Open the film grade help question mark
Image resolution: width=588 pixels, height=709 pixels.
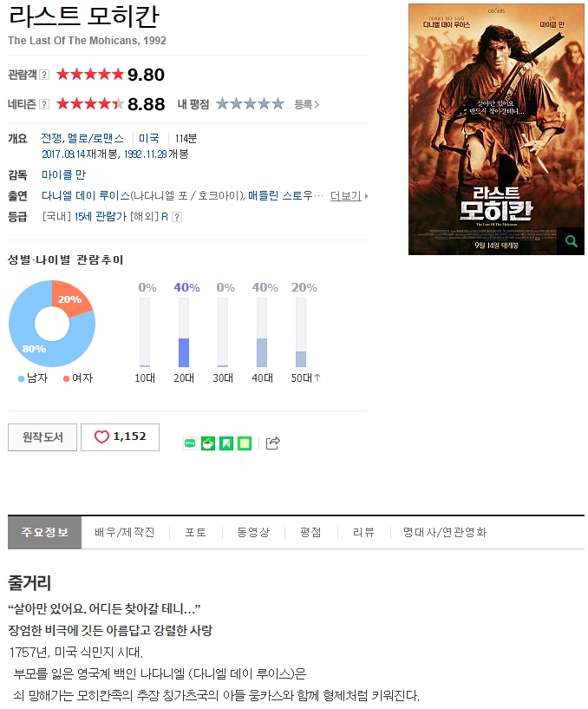pyautogui.click(x=177, y=217)
